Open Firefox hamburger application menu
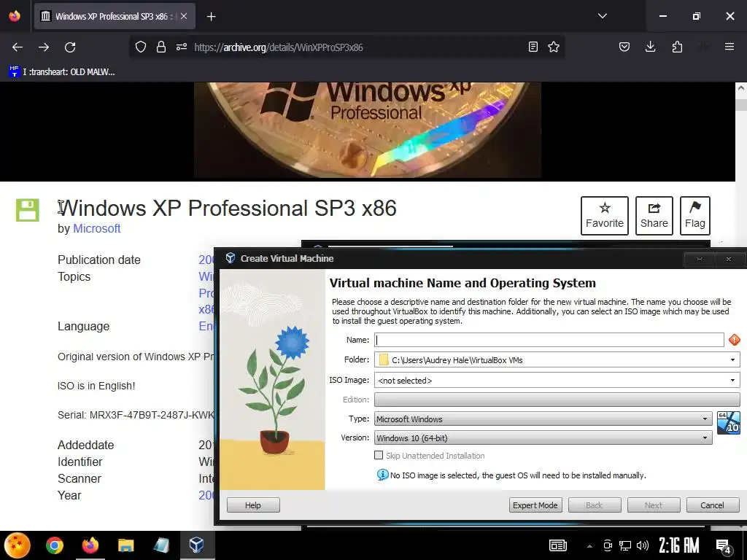 [x=729, y=47]
